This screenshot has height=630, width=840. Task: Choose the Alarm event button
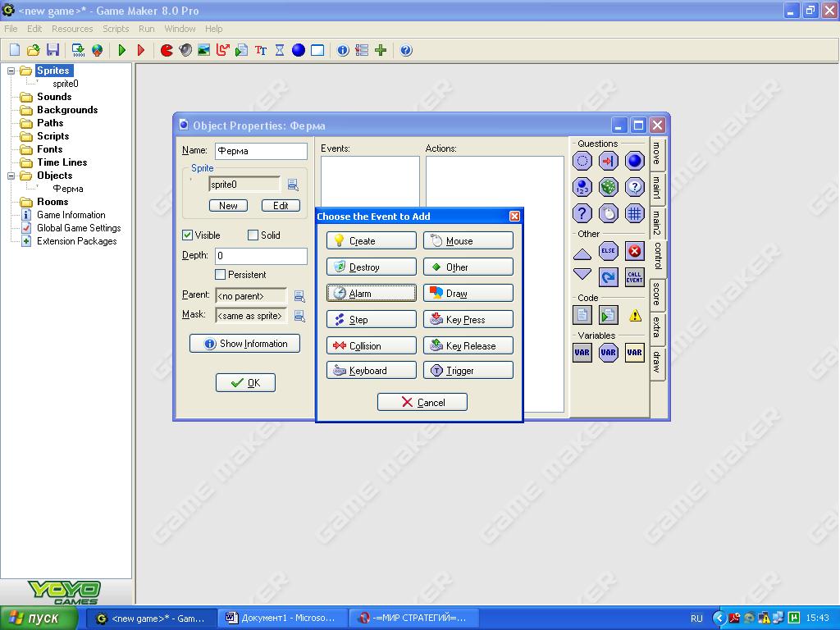tap(372, 293)
